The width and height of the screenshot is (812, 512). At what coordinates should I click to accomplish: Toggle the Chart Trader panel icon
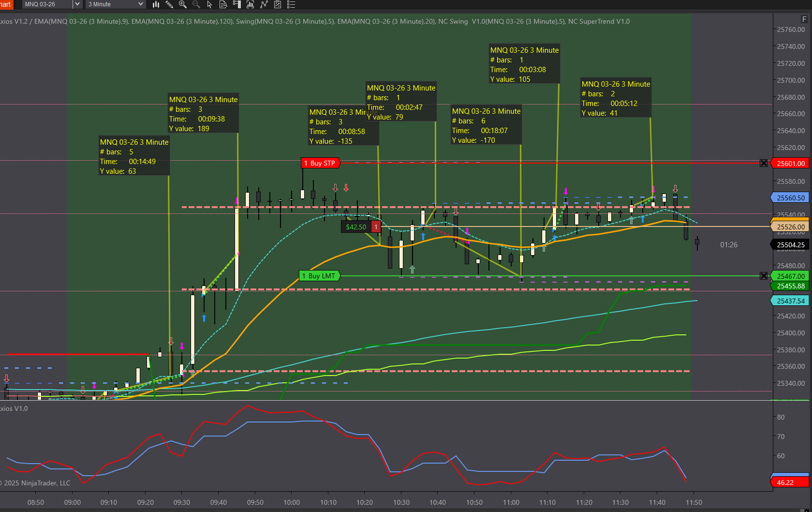236,4
